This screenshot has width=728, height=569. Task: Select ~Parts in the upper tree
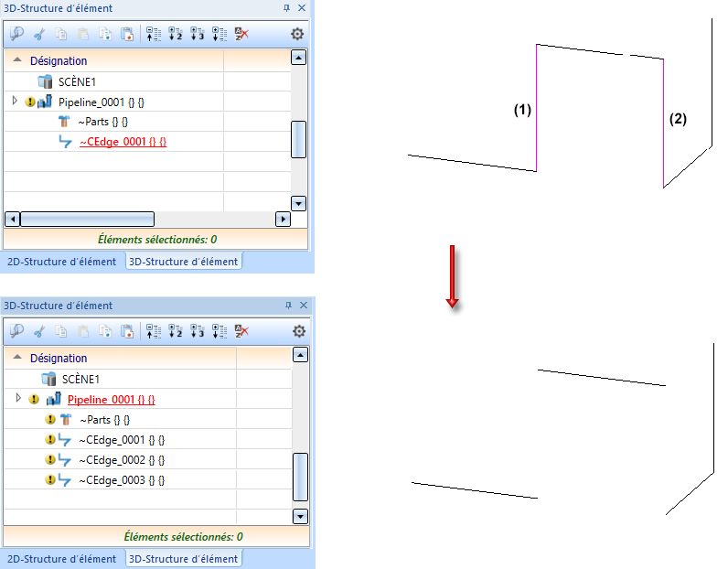103,122
